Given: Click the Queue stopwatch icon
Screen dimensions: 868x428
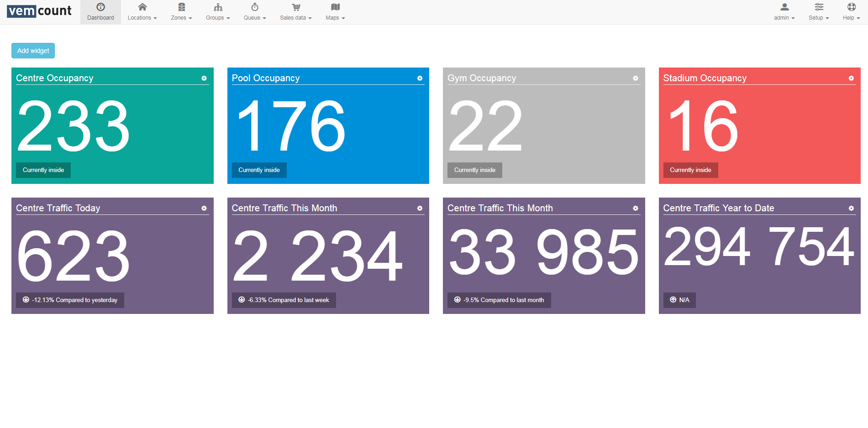Looking at the screenshot, I should click(x=255, y=7).
